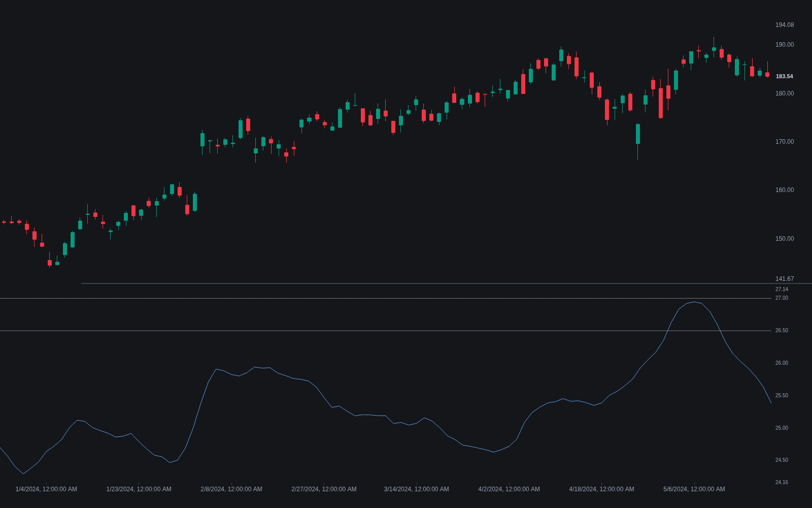Image resolution: width=812 pixels, height=508 pixels.
Task: Click the 2/27/2024 time axis label
Action: pos(324,489)
